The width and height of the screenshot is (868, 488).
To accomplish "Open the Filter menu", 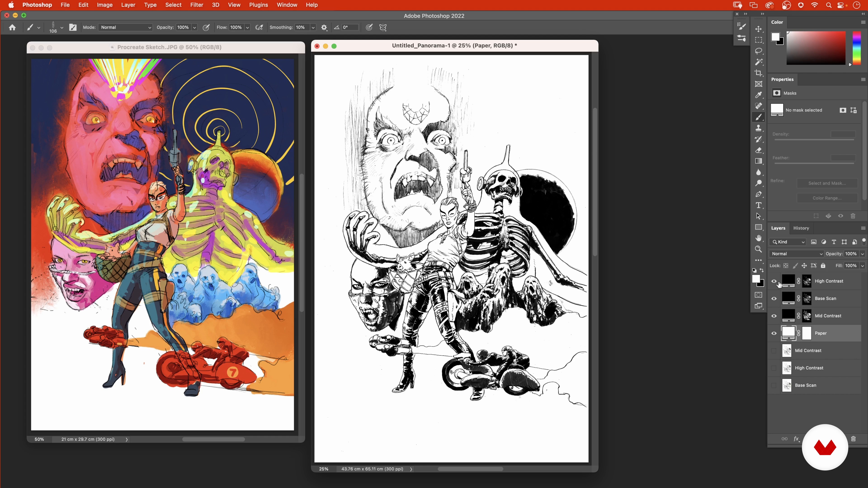I will click(196, 5).
